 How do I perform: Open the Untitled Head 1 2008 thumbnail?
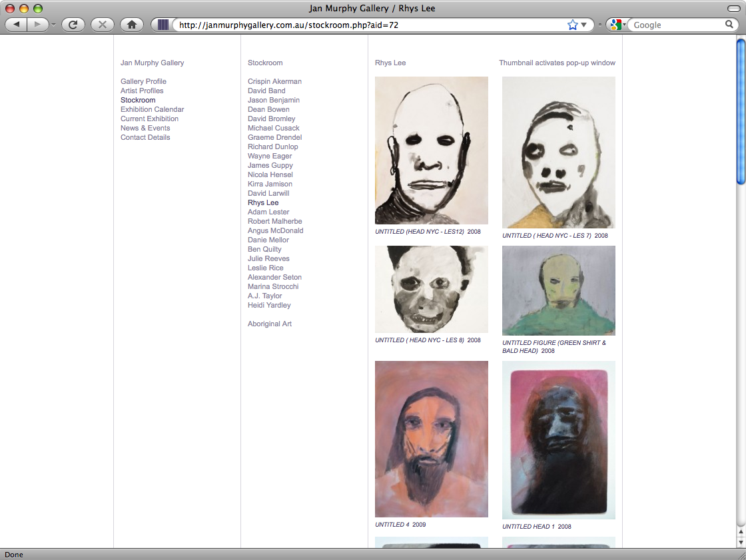click(x=559, y=440)
